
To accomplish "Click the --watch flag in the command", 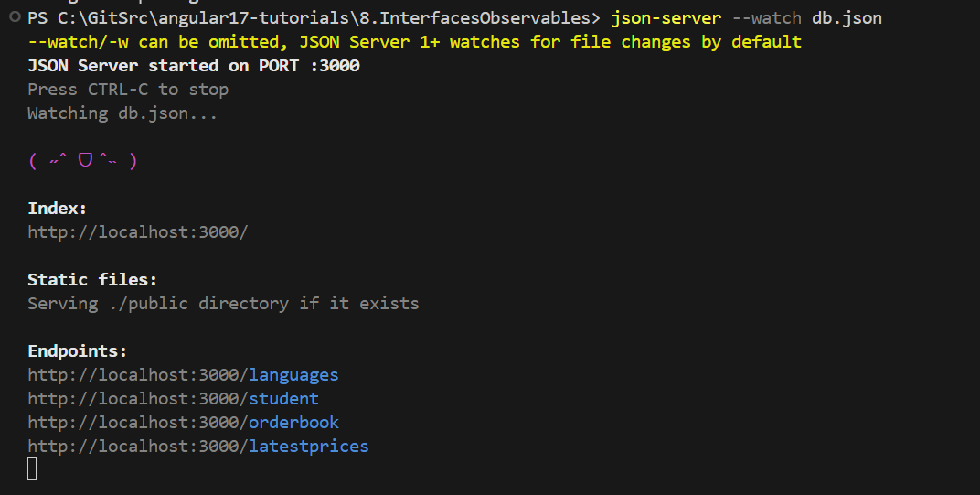I will point(767,18).
